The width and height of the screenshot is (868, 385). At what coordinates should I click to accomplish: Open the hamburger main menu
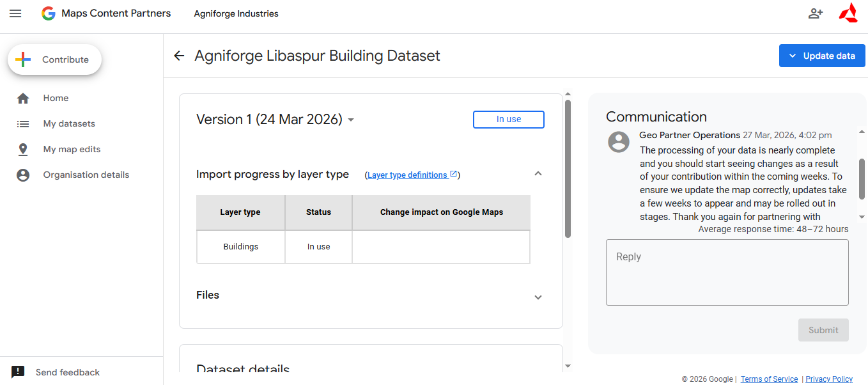15,13
